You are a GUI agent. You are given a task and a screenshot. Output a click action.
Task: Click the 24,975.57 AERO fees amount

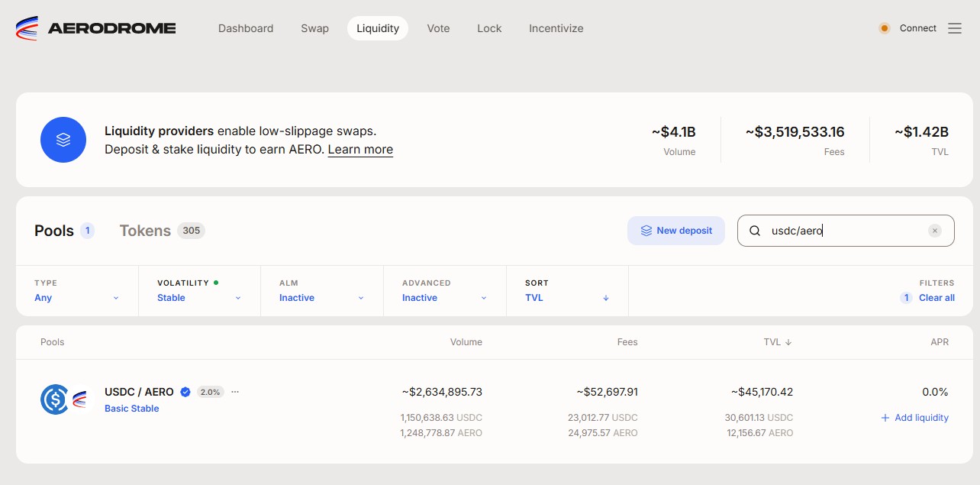click(x=603, y=433)
